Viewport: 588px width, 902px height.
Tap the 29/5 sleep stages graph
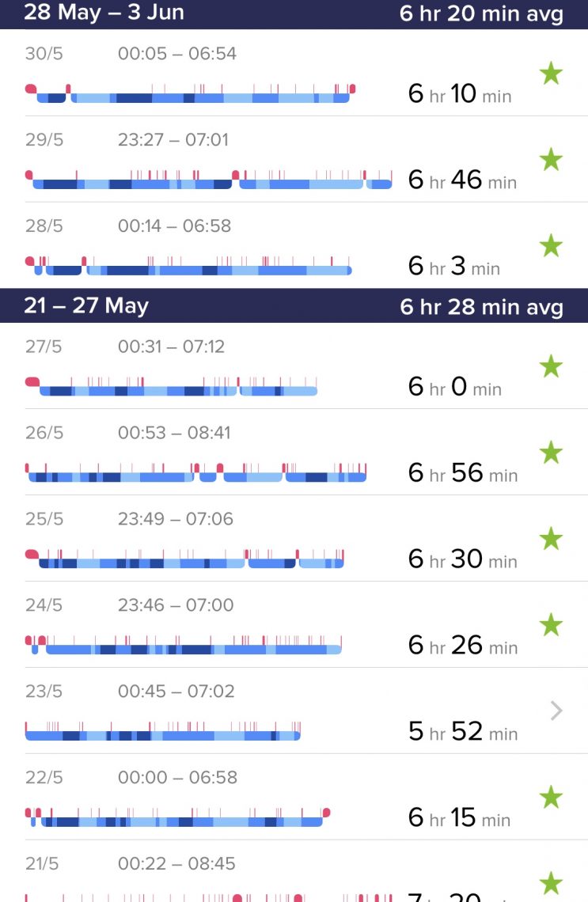[x=209, y=180]
